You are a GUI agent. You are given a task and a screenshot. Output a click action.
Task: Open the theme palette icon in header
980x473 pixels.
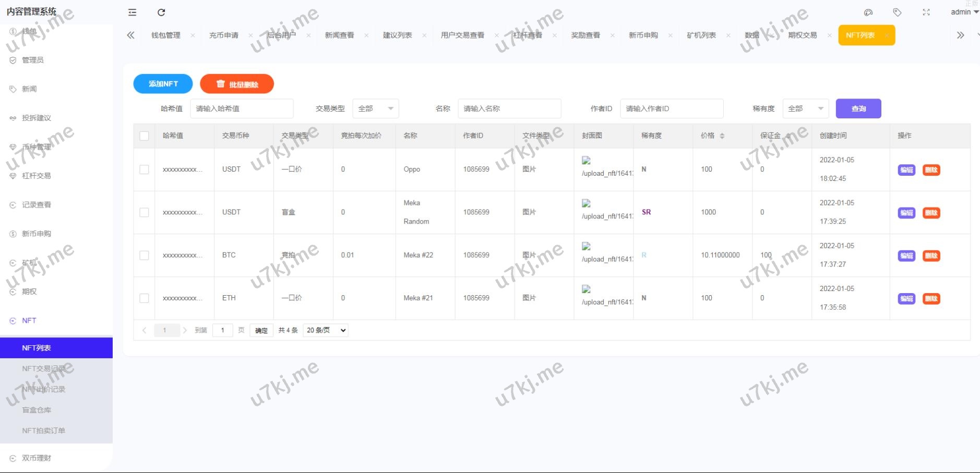(868, 13)
